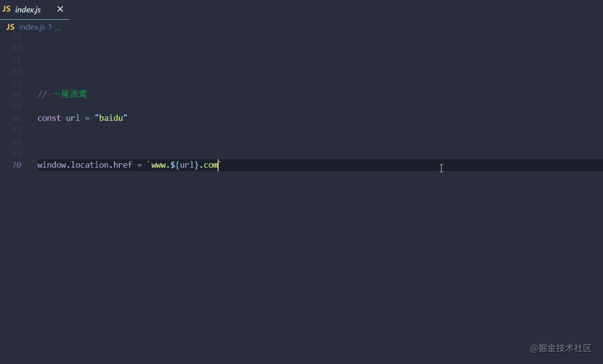603x364 pixels.
Task: Expand the breadcrumb ellipsis after index.js
Action: coord(58,27)
